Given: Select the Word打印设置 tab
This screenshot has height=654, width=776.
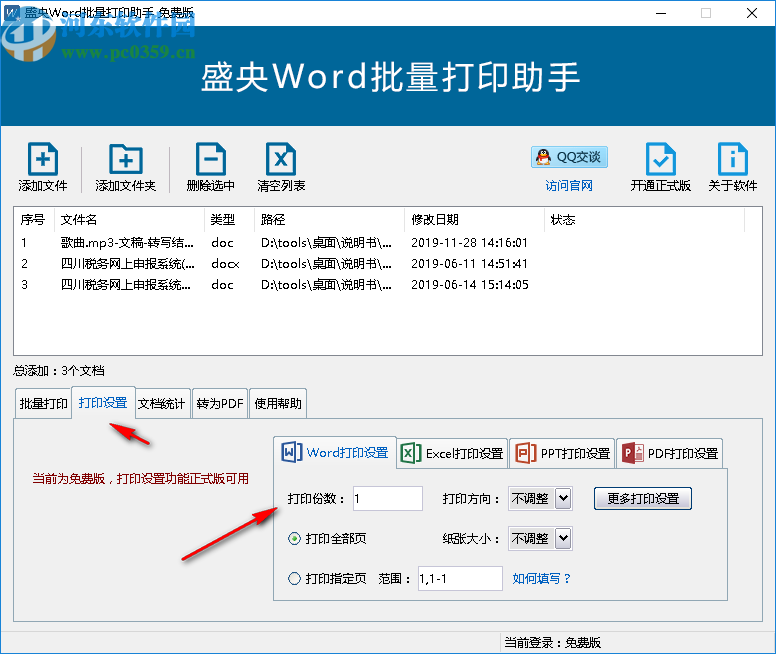Looking at the screenshot, I should pyautogui.click(x=335, y=453).
